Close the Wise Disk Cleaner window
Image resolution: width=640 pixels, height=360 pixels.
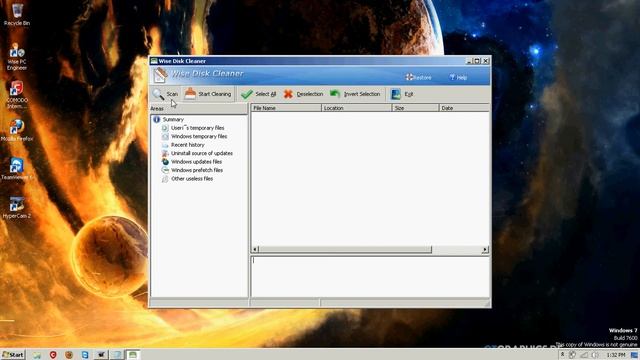pyautogui.click(x=486, y=61)
